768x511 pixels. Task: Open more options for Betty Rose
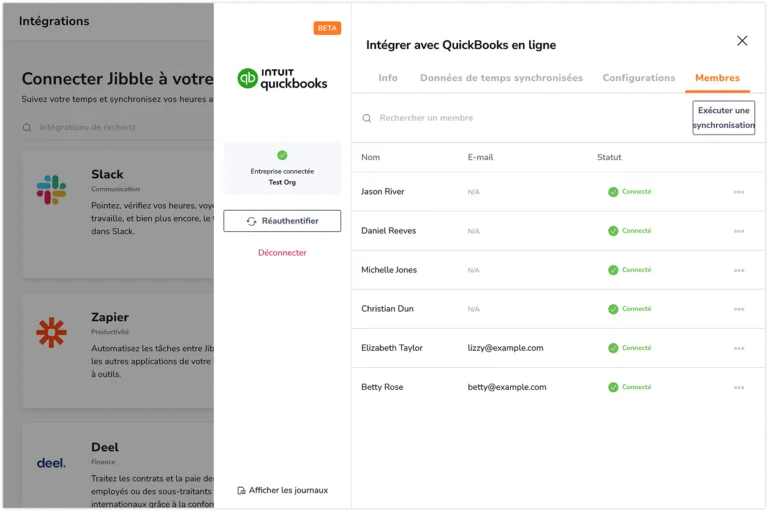(739, 388)
